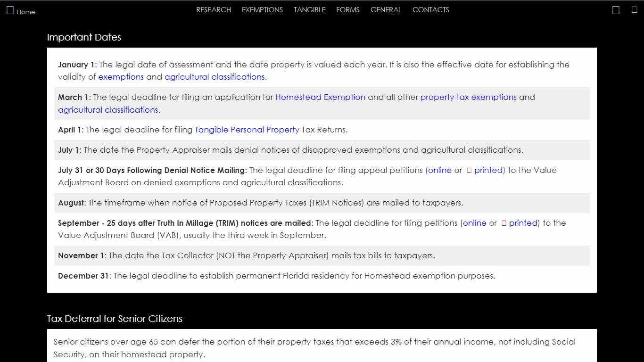Click the document icon before 'printed' in the July 31 entry
This screenshot has width=644, height=362.
[469, 171]
